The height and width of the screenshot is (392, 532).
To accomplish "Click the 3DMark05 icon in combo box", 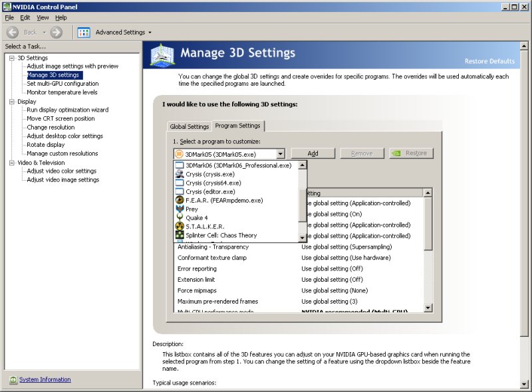I will pyautogui.click(x=179, y=154).
